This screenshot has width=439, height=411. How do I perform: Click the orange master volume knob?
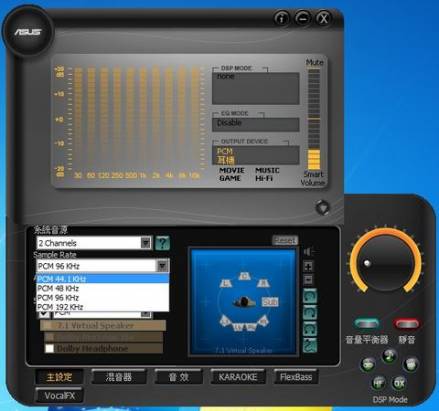[385, 261]
